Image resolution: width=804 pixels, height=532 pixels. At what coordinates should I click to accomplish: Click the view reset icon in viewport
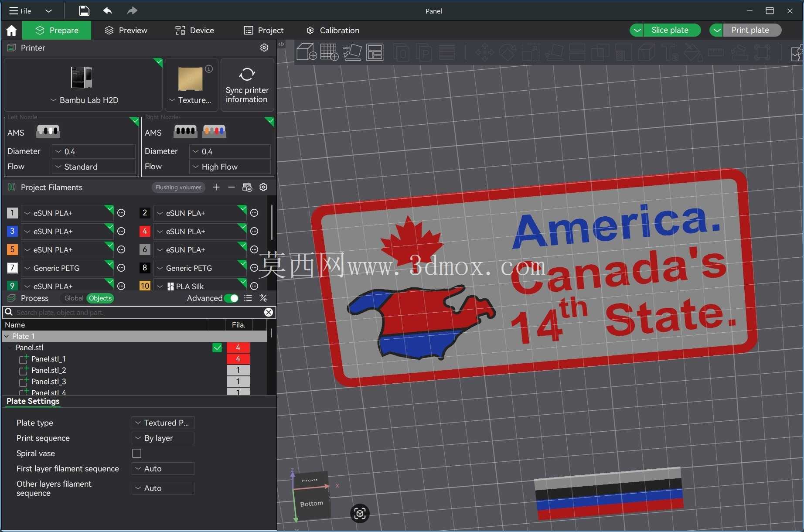point(360,513)
